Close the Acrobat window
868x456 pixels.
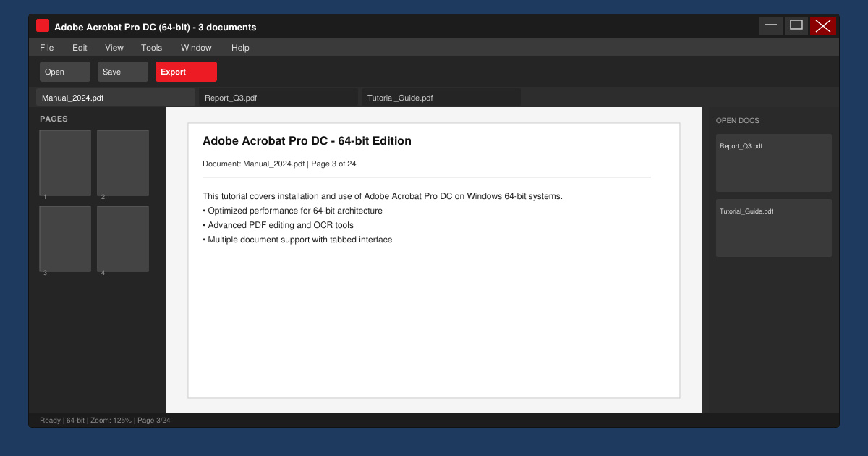click(x=823, y=26)
